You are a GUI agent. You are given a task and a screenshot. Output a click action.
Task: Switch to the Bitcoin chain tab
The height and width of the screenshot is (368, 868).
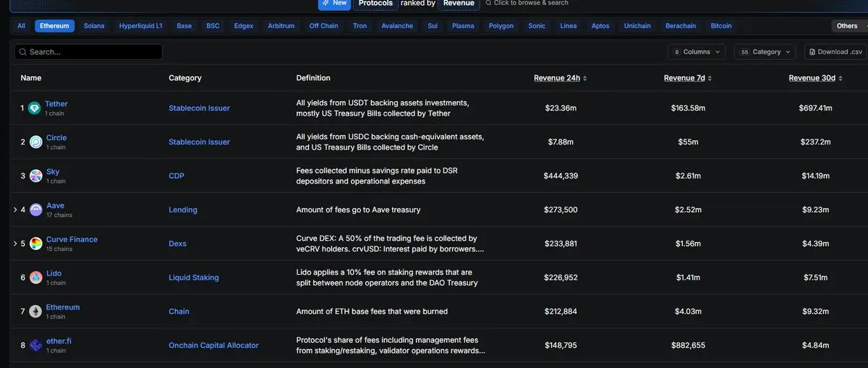tap(721, 26)
